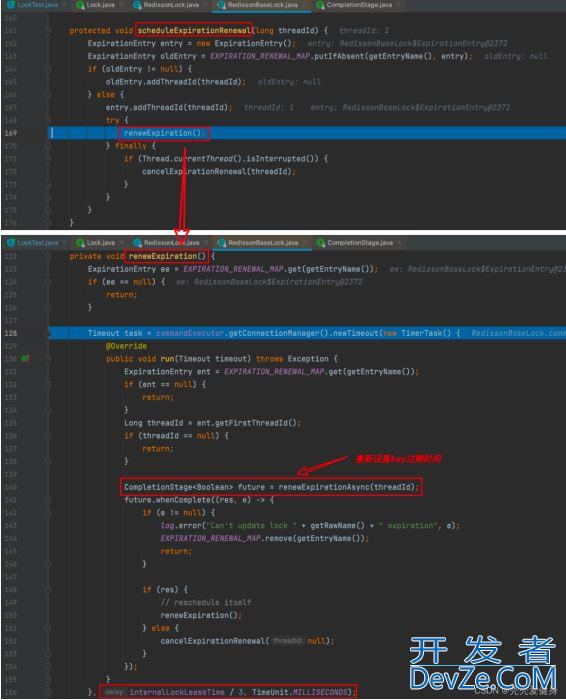The height and width of the screenshot is (700, 566).
Task: Collapse the 'if (oldEntry != null)' block fold marker
Action: pyautogui.click(x=48, y=69)
